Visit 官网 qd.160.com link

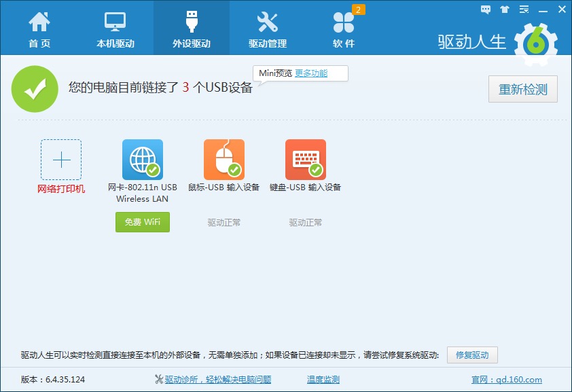pos(507,380)
